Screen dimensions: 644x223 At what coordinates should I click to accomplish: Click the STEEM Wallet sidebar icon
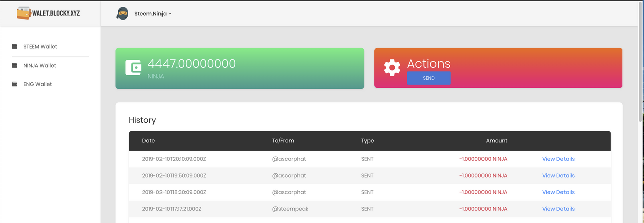coord(14,46)
